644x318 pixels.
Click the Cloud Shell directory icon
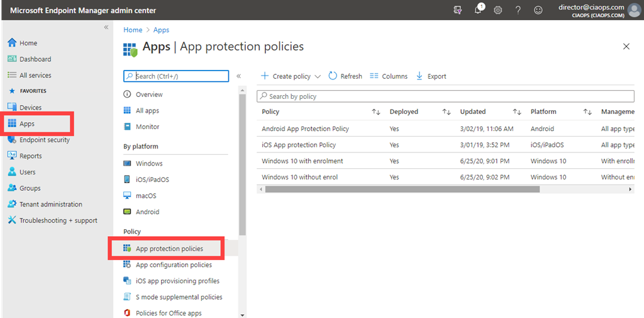tap(458, 10)
